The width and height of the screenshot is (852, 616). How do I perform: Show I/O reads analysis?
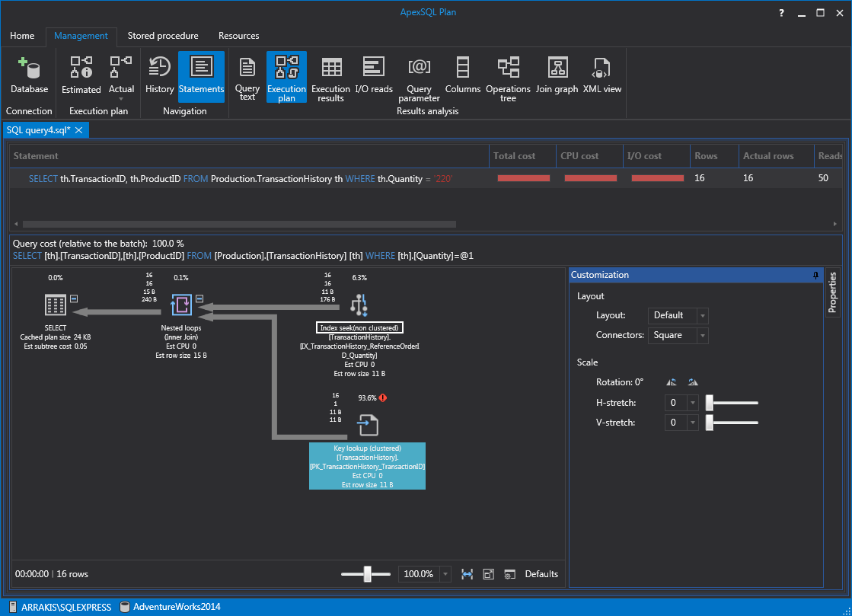click(374, 75)
